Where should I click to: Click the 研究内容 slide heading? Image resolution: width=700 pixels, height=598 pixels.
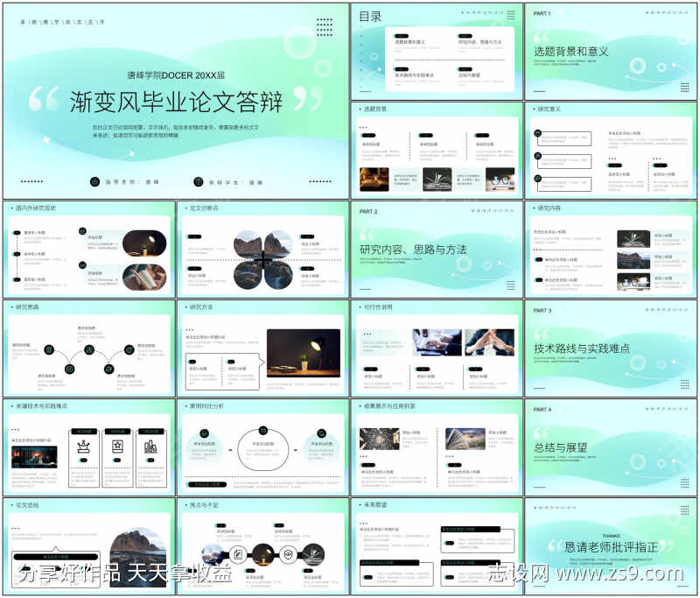click(549, 208)
